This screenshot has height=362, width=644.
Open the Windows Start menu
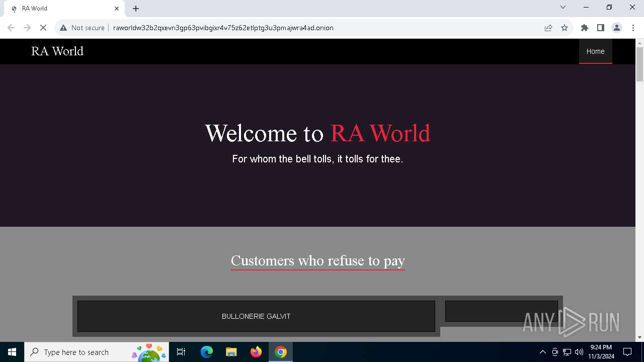click(12, 352)
